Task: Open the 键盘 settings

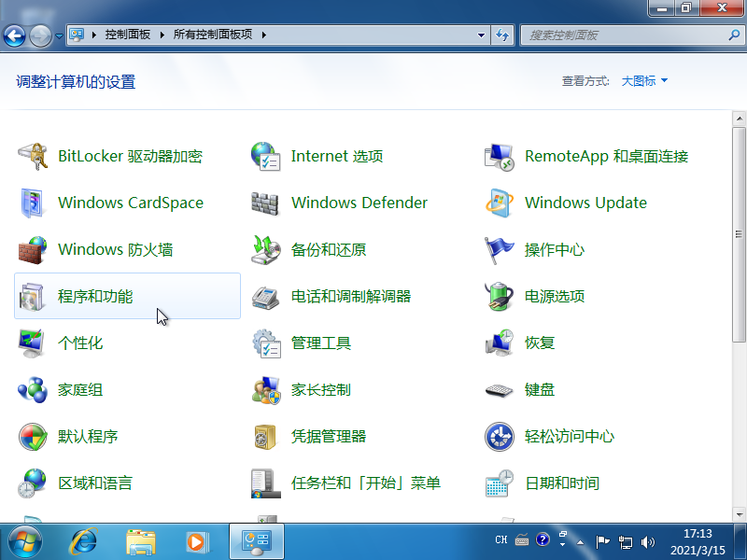Action: coord(542,389)
